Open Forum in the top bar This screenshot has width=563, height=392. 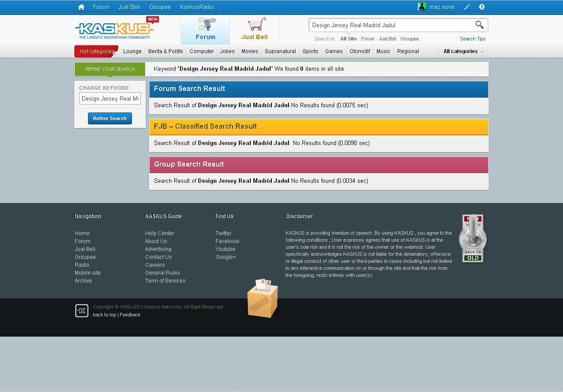[x=101, y=7]
